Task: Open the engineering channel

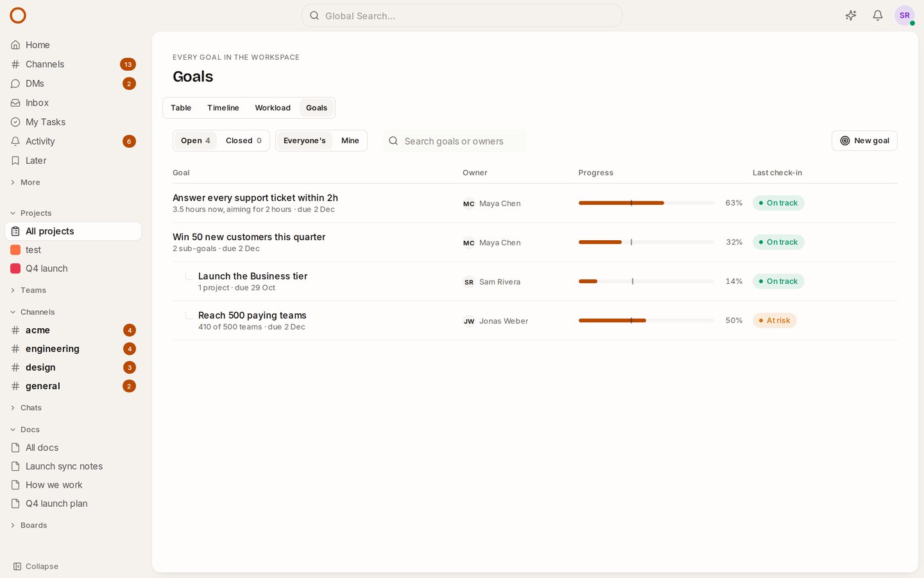Action: coord(73,349)
